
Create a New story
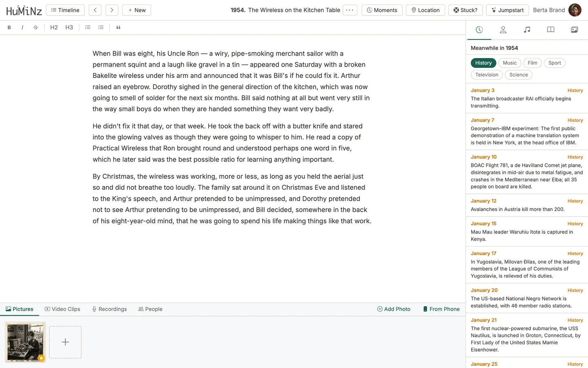(137, 10)
